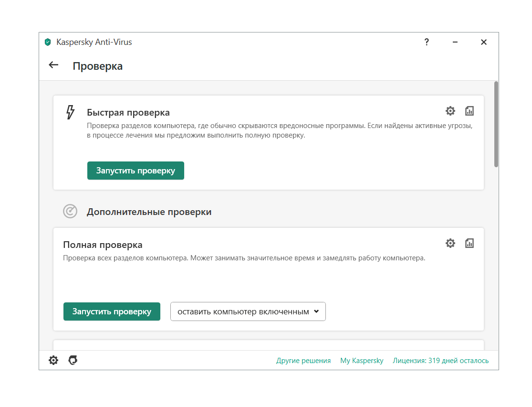Image resolution: width=532 pixels, height=407 pixels.
Task: Click the Быстрая проверка heading
Action: click(x=128, y=112)
